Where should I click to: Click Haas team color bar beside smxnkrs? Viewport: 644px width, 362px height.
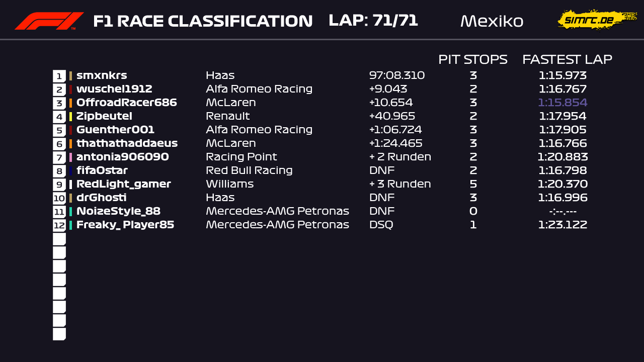pyautogui.click(x=71, y=76)
